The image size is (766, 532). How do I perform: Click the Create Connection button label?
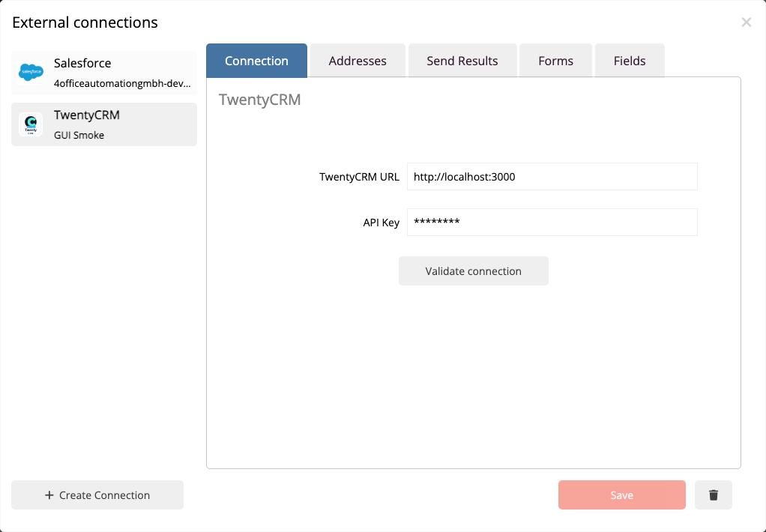pos(104,495)
